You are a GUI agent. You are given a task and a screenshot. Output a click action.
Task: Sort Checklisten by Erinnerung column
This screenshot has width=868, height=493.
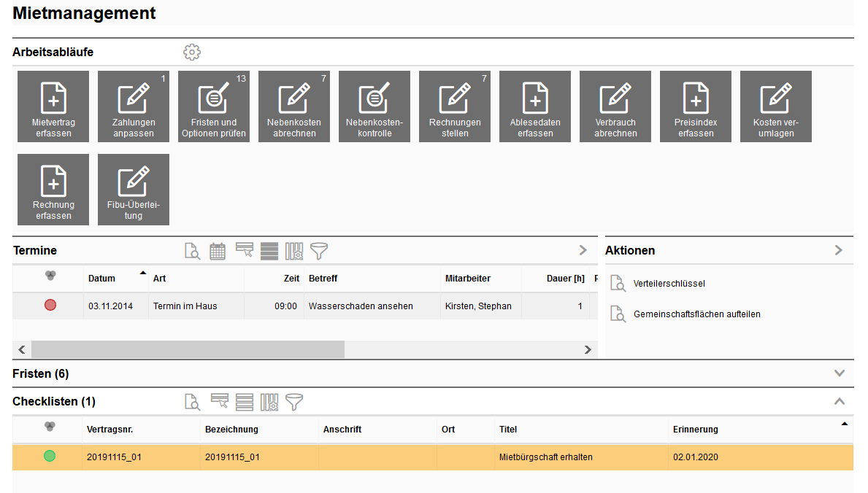(x=695, y=430)
